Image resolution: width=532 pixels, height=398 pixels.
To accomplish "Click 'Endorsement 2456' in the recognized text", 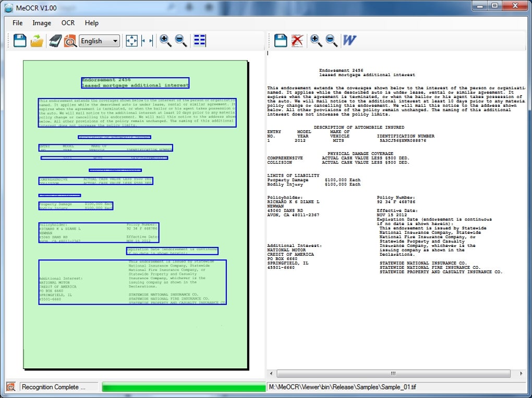I will point(341,70).
